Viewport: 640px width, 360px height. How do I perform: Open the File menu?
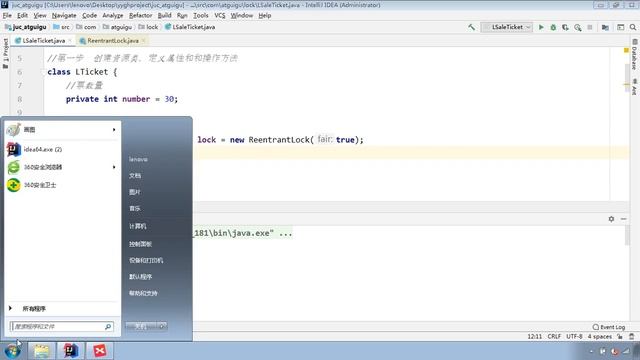(x=7, y=16)
